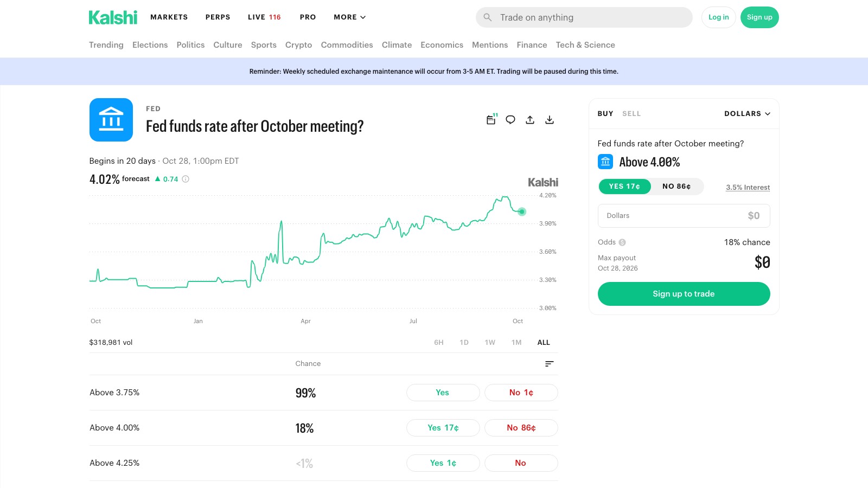Select NO 86¢ toggle in trade panel
The image size is (868, 488).
(676, 187)
